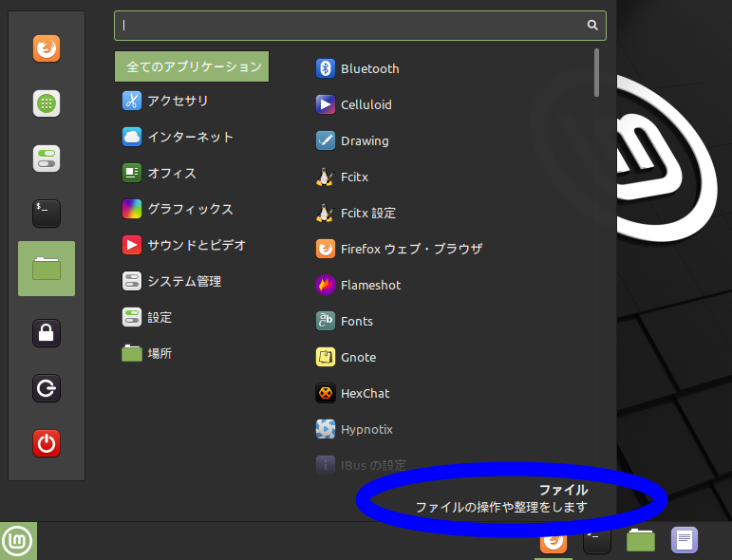Image resolution: width=732 pixels, height=560 pixels.
Task: Log out with the sidebar logout icon
Action: click(x=47, y=388)
